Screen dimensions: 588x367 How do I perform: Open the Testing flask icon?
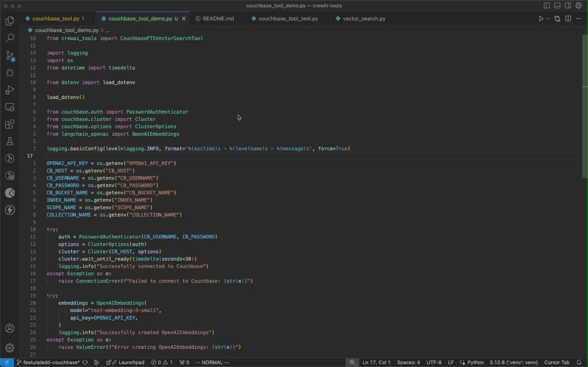click(9, 142)
